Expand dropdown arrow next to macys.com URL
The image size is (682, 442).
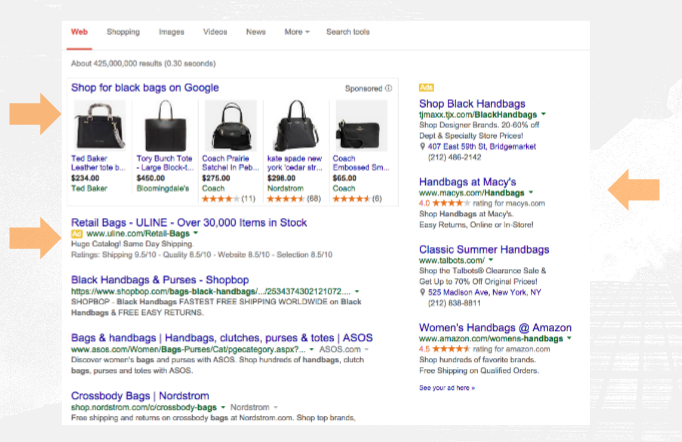tap(531, 192)
